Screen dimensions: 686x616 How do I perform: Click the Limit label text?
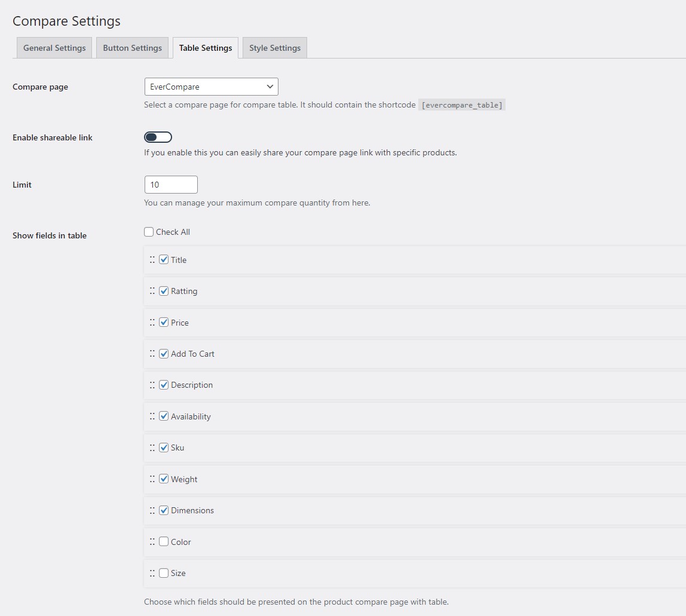click(x=22, y=185)
